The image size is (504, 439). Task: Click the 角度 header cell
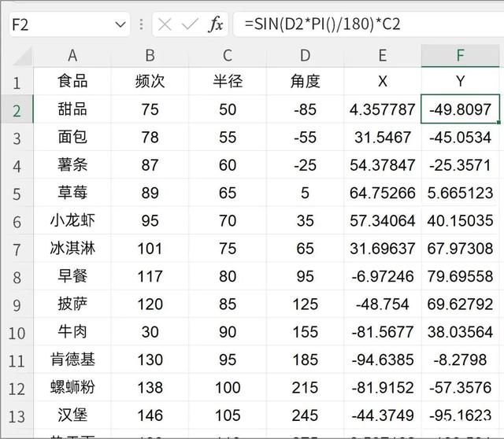pyautogui.click(x=305, y=81)
